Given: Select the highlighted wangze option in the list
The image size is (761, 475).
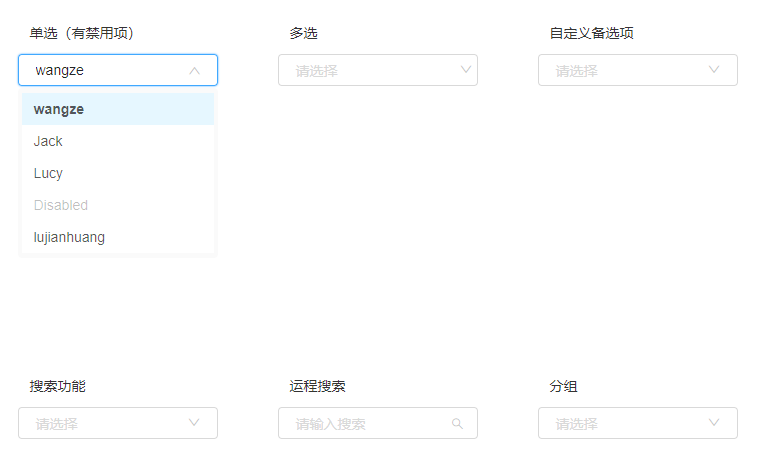Looking at the screenshot, I should [118, 109].
